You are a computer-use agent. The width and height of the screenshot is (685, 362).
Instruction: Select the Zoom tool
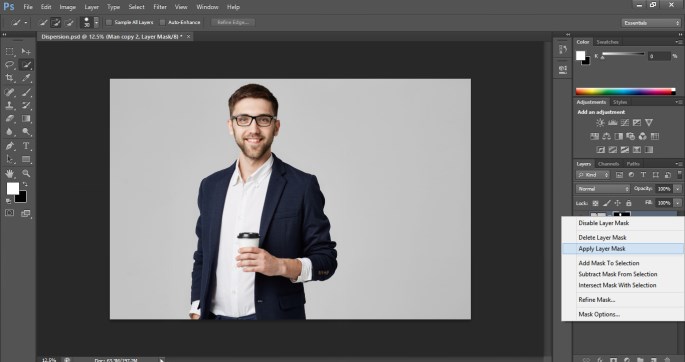tap(26, 173)
